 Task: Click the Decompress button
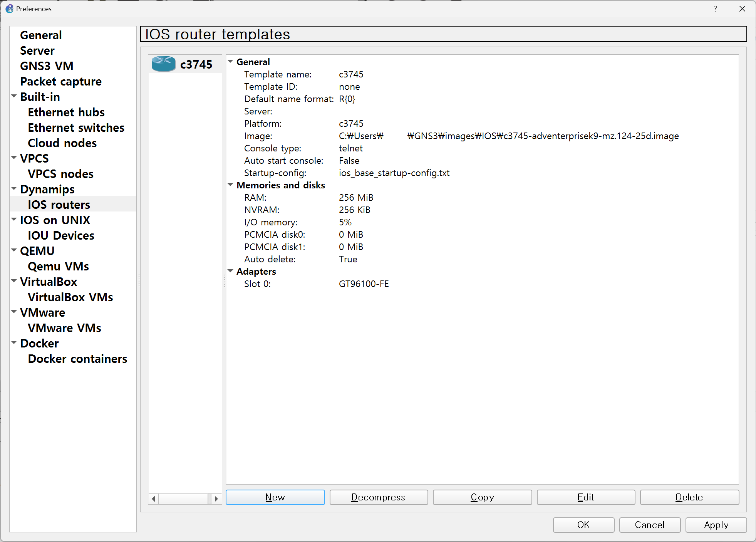(x=379, y=497)
